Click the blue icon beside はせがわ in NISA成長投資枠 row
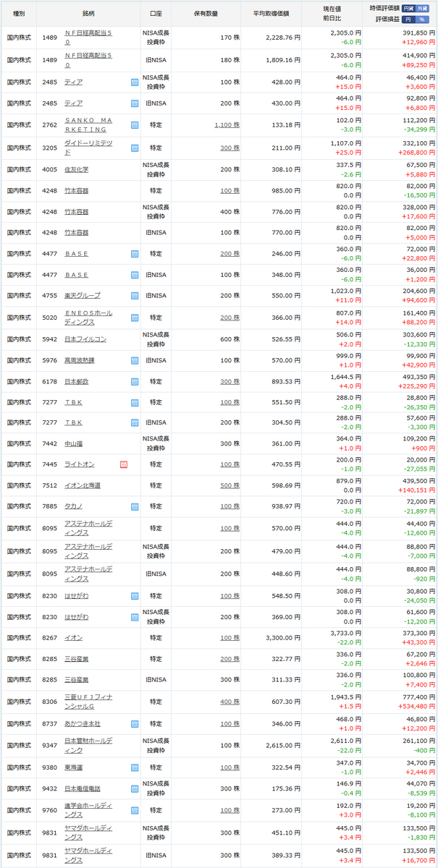This screenshot has height=868, width=438. [x=135, y=617]
